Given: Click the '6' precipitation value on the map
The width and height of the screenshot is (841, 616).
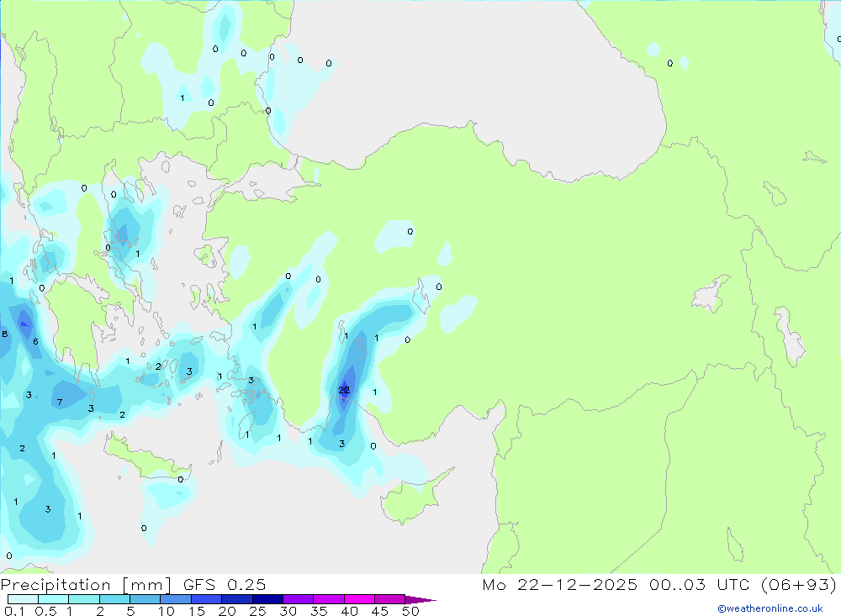Looking at the screenshot, I should [x=36, y=341].
